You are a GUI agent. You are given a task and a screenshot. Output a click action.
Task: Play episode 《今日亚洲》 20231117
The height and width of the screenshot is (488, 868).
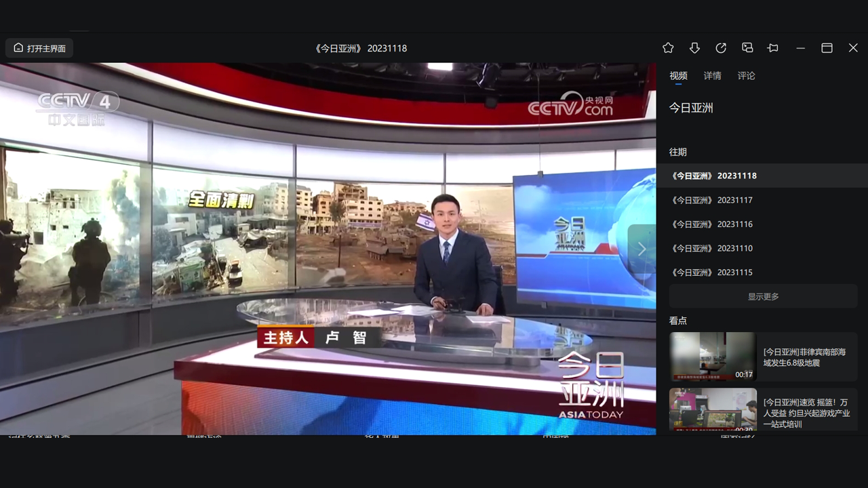coord(711,200)
